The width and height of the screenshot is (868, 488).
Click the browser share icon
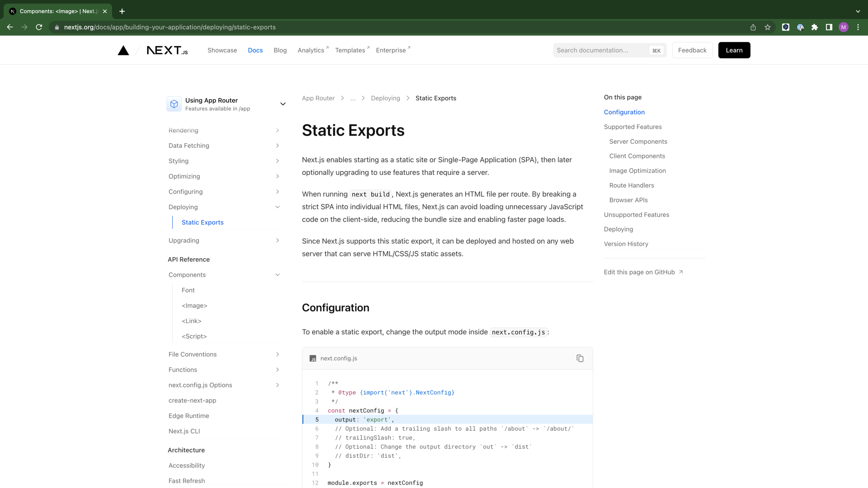[x=753, y=27]
